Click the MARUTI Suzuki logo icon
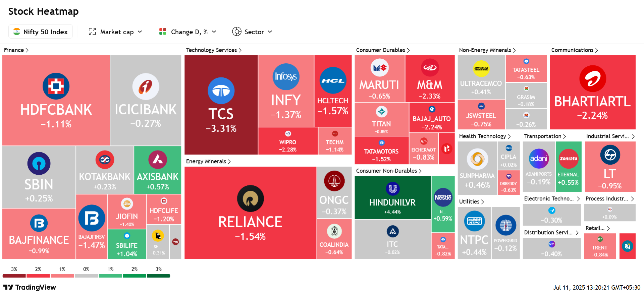The width and height of the screenshot is (644, 296). [379, 68]
